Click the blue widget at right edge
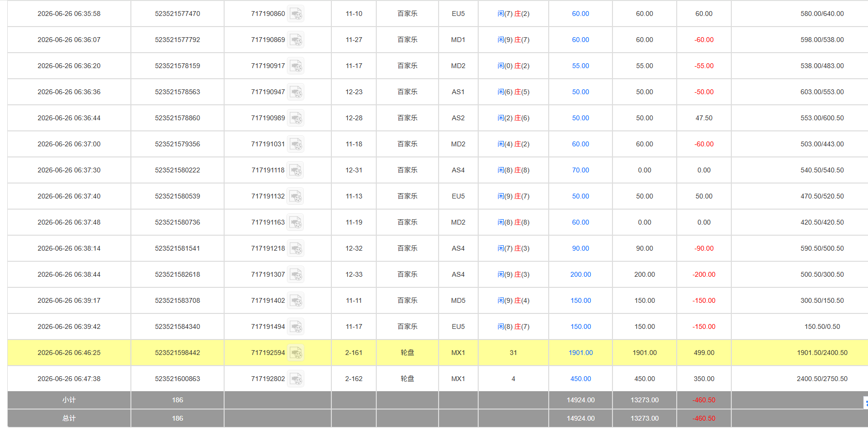Viewport: 868px width, 439px height. tap(866, 403)
